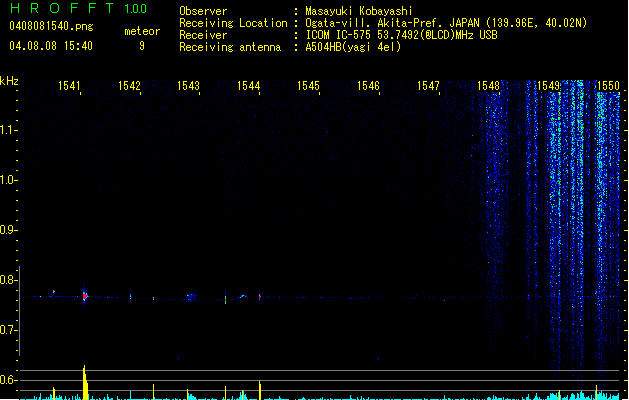Click the Receiving Location field label
Screen dimensions: 629x400
(x=233, y=23)
